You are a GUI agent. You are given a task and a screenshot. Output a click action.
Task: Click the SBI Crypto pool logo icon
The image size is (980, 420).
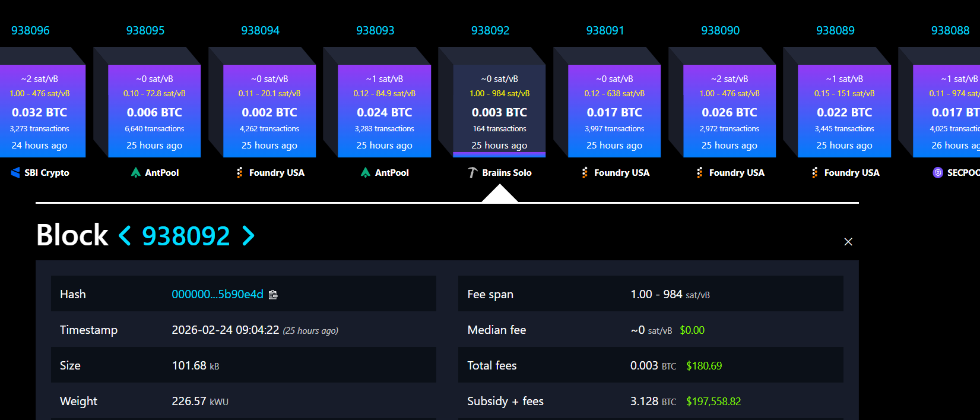pyautogui.click(x=15, y=173)
